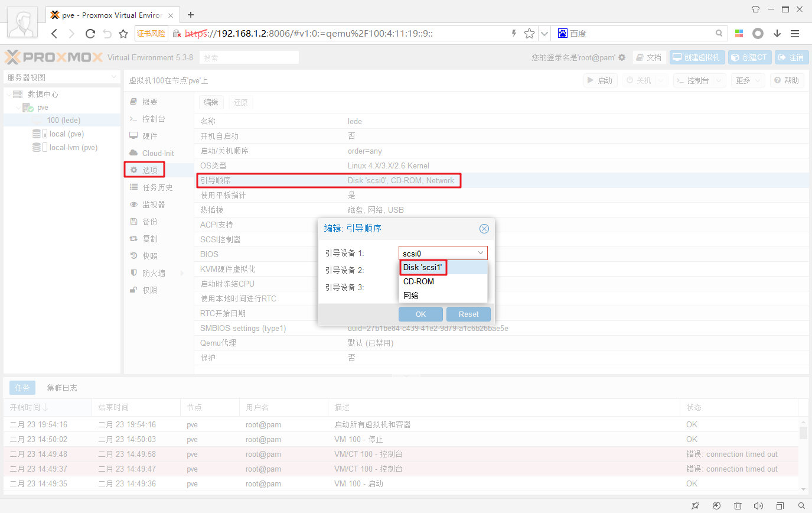The height and width of the screenshot is (513, 812).
Task: Open the 帮助 help button
Action: pos(786,80)
